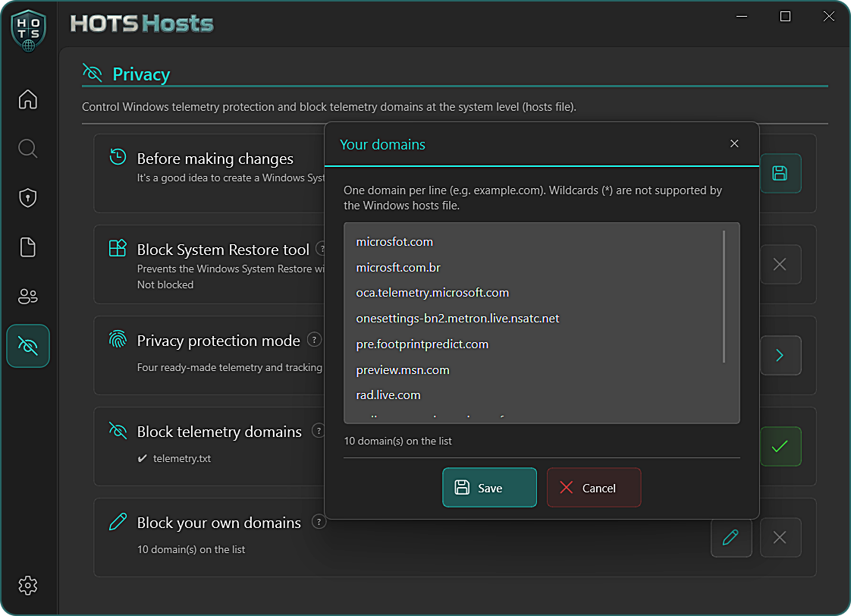851x616 pixels.
Task: Show help for Block your own domains
Action: point(319,522)
